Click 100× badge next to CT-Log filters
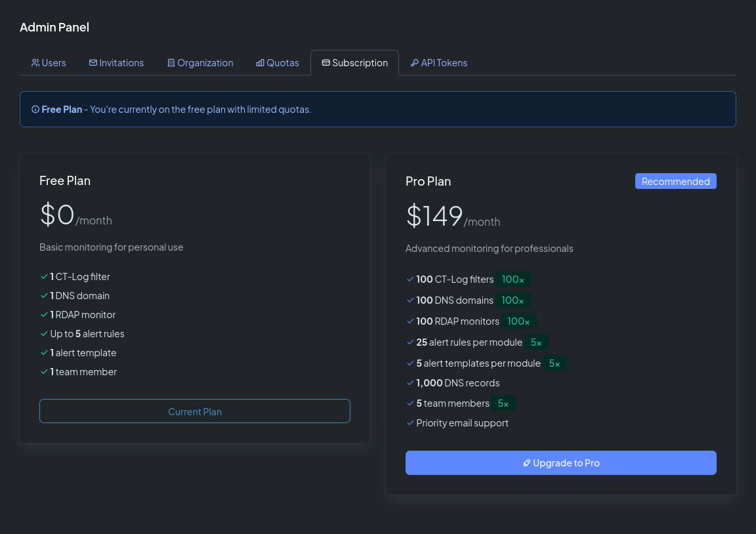Viewport: 756px width, 534px height. (x=513, y=279)
